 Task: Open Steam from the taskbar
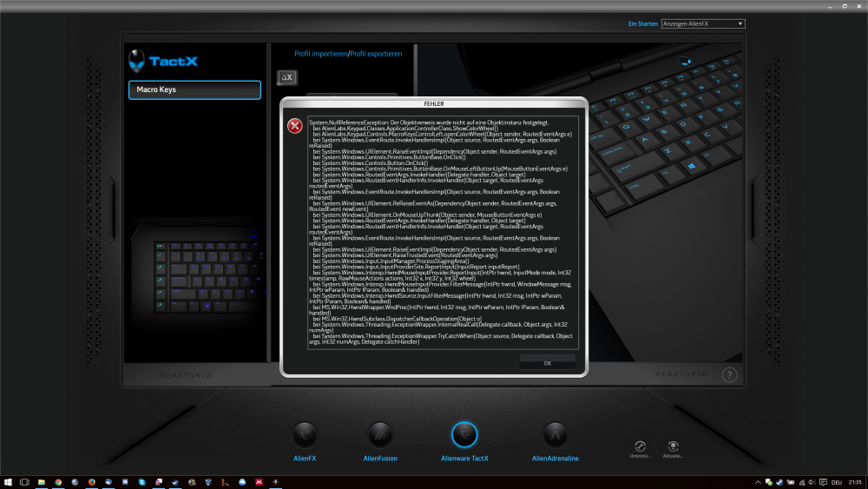coord(174,482)
